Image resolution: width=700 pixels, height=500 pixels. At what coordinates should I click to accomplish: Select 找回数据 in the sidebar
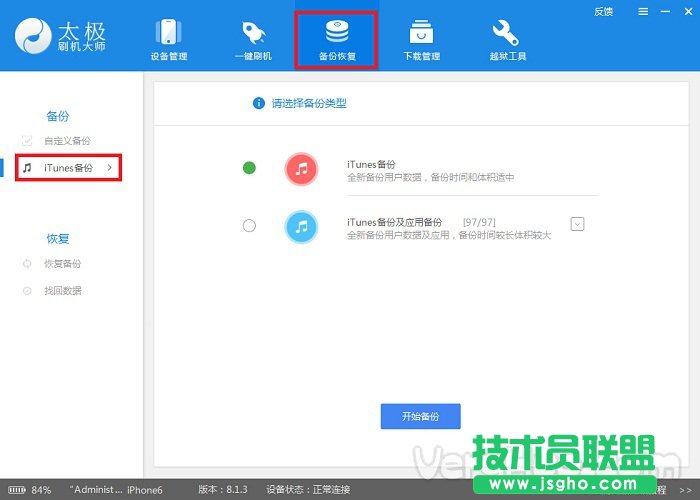[x=62, y=291]
